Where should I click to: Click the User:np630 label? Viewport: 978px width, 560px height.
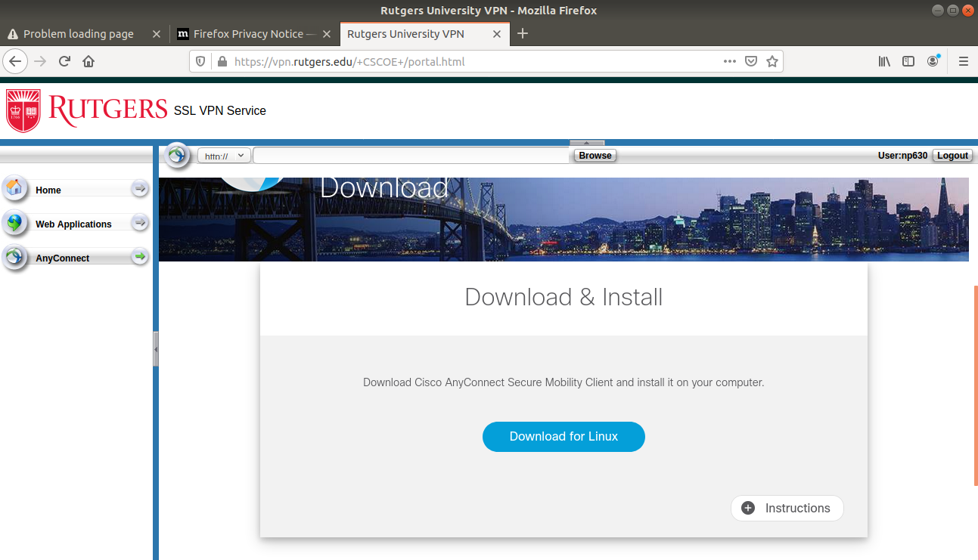click(902, 156)
